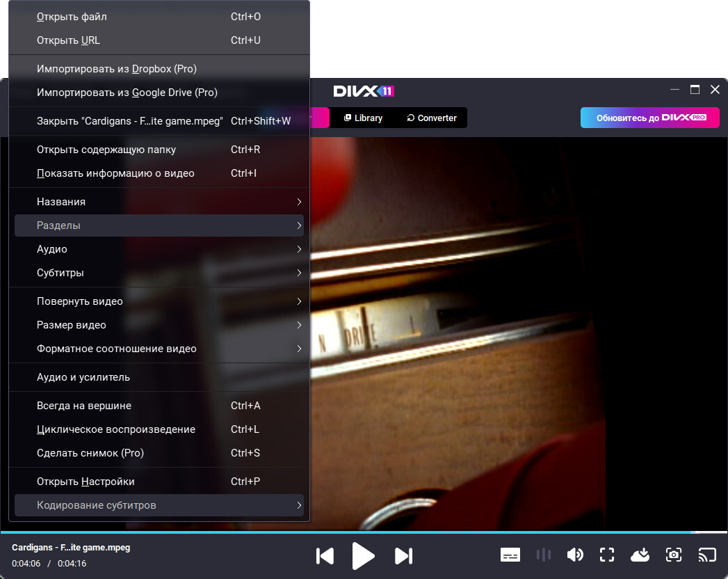728x579 pixels.
Task: Click the upgrade to DivX Pro button
Action: click(x=650, y=118)
